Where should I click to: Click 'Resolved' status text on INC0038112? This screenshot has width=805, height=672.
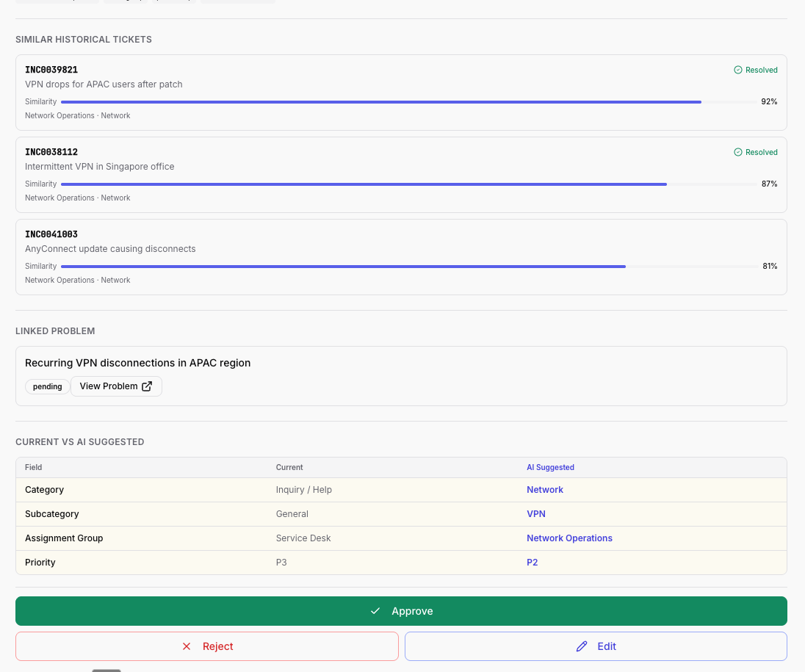tap(762, 152)
